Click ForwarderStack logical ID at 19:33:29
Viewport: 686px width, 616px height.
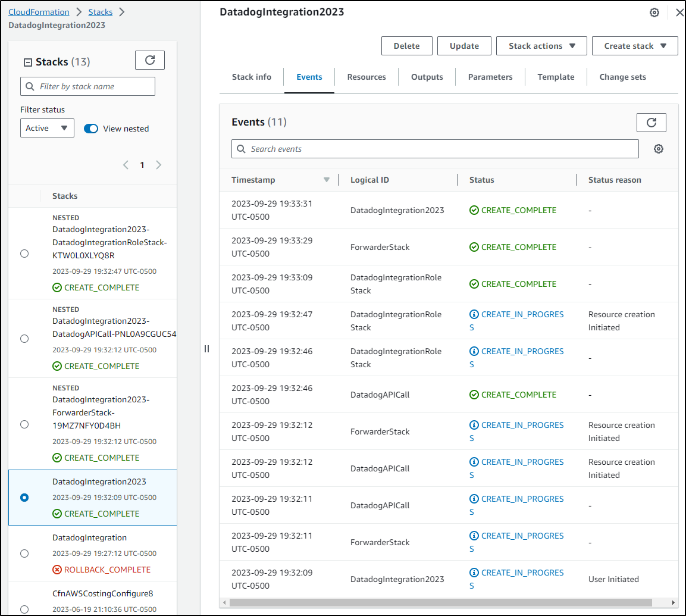[380, 247]
